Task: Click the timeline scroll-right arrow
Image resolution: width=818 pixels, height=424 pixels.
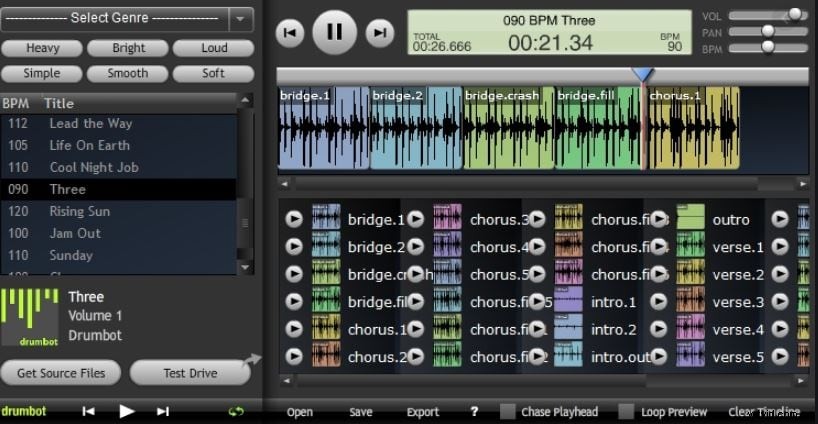Action: click(802, 184)
